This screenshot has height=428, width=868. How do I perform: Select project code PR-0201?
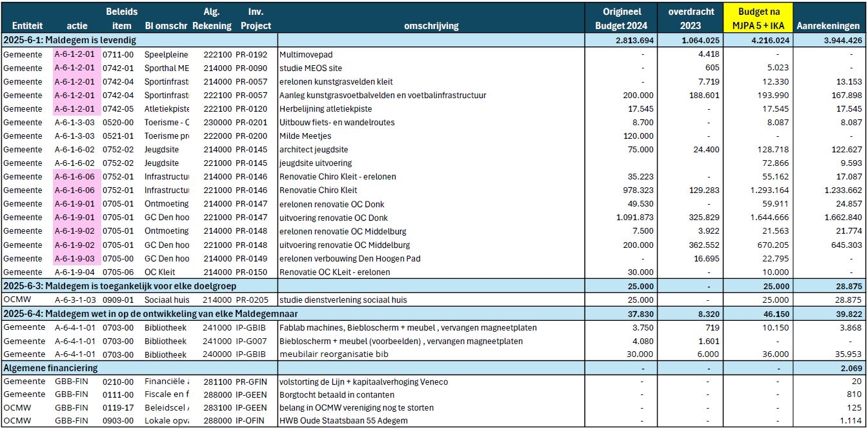click(x=251, y=122)
